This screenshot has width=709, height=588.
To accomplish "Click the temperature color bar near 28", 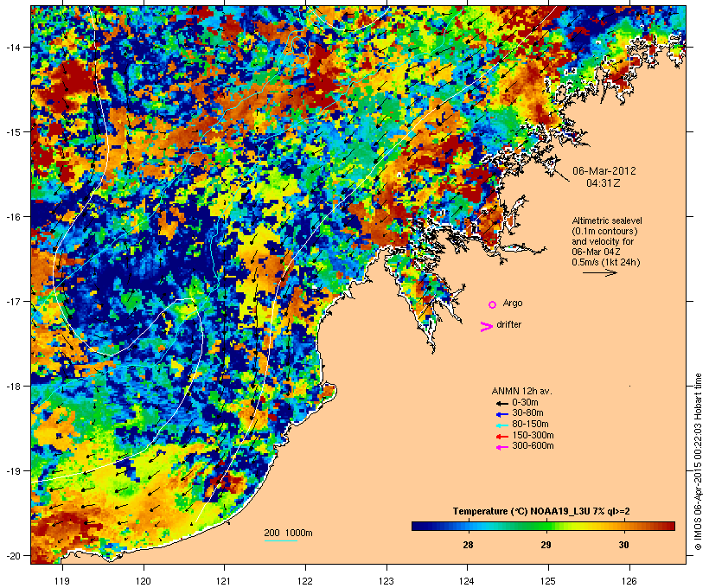I will tap(468, 526).
